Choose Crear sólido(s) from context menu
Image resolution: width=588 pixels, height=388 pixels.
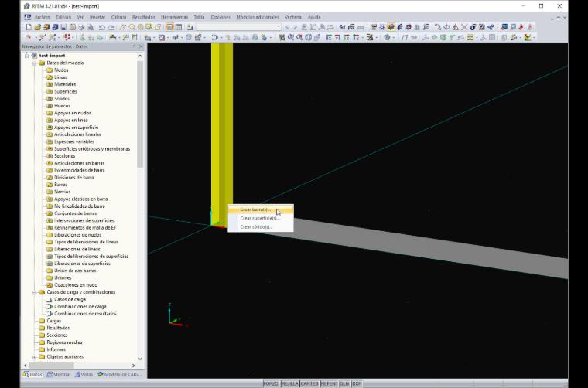[x=261, y=227]
